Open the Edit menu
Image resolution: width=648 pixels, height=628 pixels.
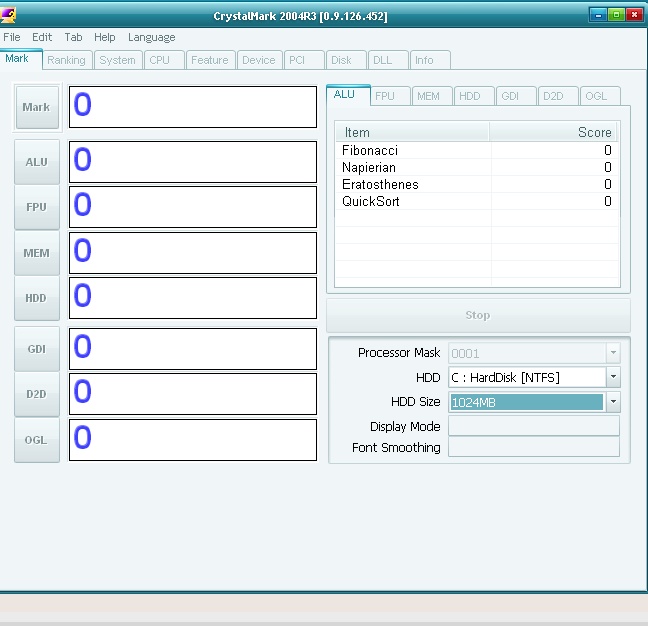point(42,37)
